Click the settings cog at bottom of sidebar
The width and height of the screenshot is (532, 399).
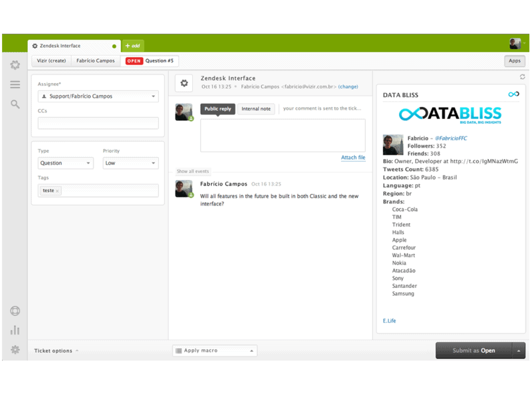(x=15, y=350)
